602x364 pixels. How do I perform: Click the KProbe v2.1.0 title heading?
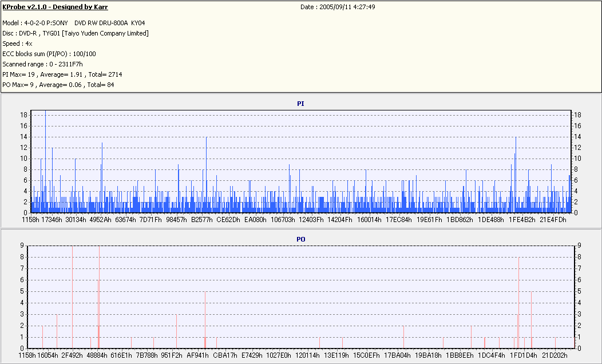55,7
